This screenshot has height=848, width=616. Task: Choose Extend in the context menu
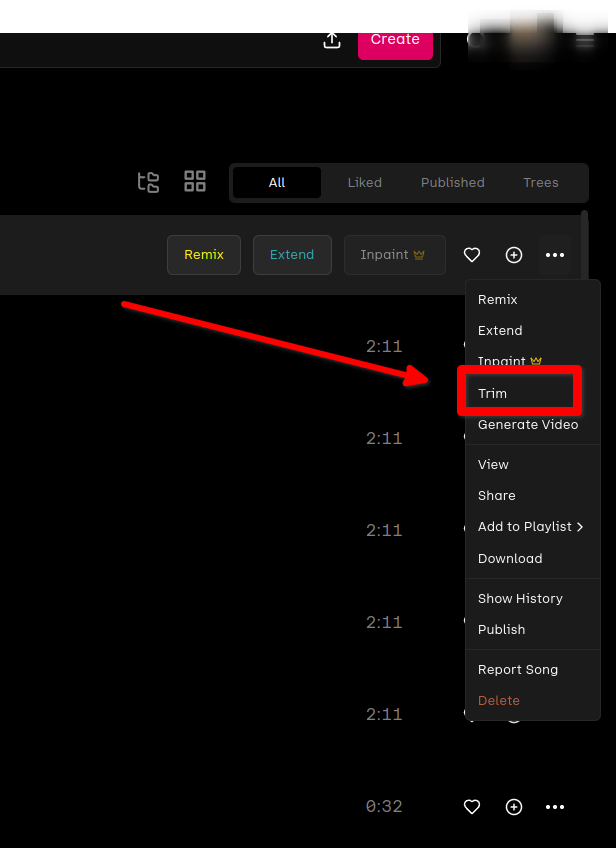click(x=533, y=330)
